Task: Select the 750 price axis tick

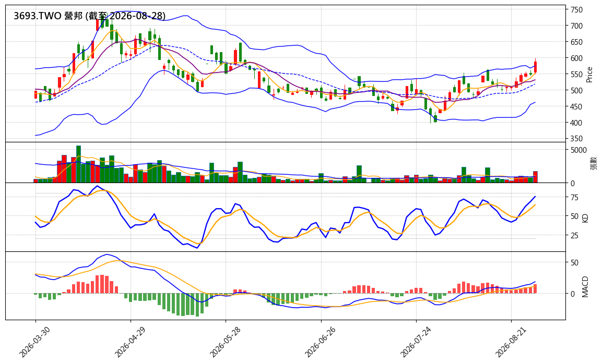Action: [x=576, y=9]
